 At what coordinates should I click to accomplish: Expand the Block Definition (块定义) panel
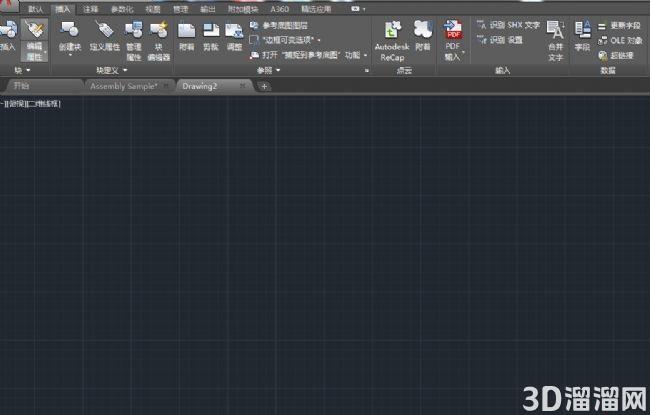click(x=112, y=70)
